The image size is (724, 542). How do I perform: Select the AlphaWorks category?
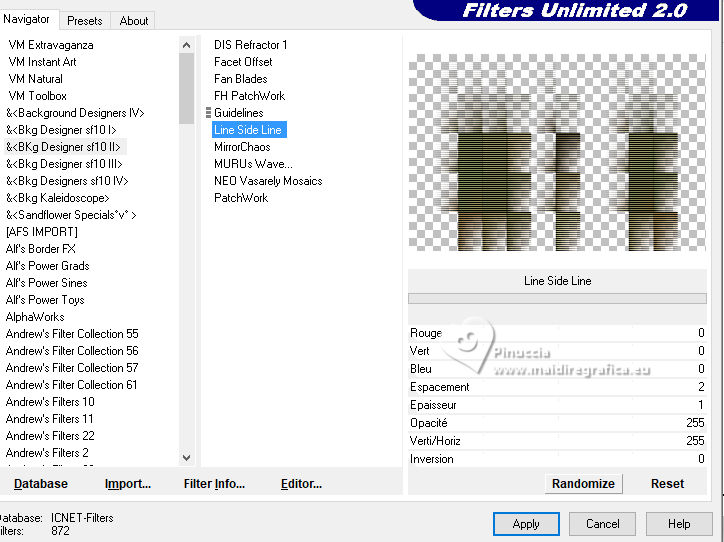click(x=35, y=317)
